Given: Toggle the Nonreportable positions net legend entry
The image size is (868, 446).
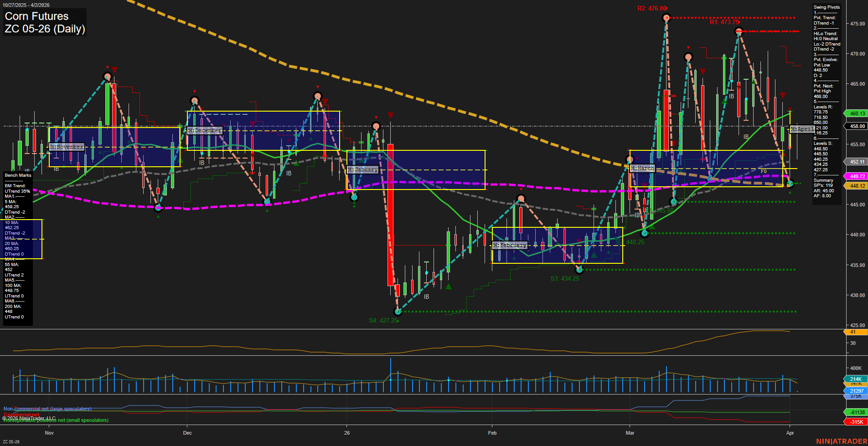Looking at the screenshot, I should click(x=56, y=420).
